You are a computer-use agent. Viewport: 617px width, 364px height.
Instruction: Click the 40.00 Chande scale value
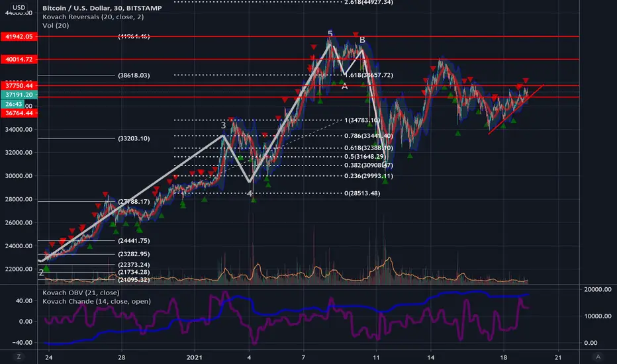pyautogui.click(x=24, y=300)
